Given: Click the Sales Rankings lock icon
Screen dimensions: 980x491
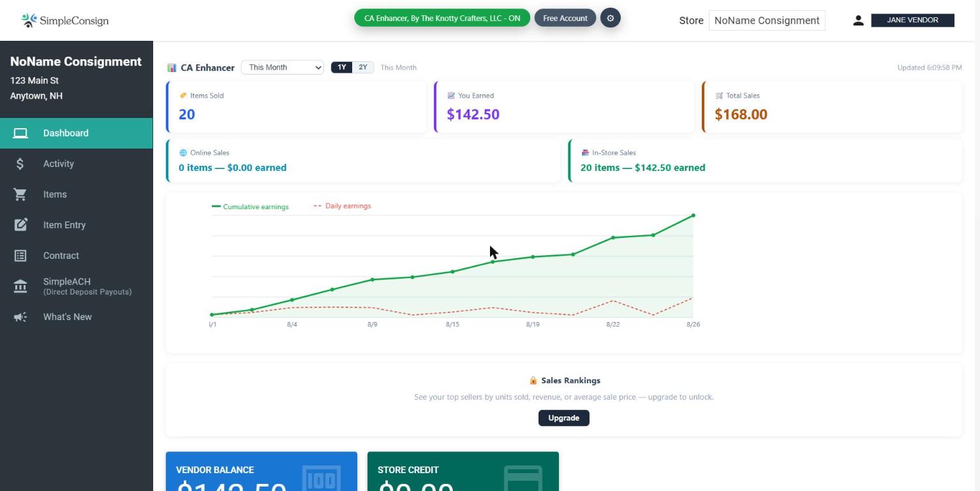Looking at the screenshot, I should tap(533, 381).
